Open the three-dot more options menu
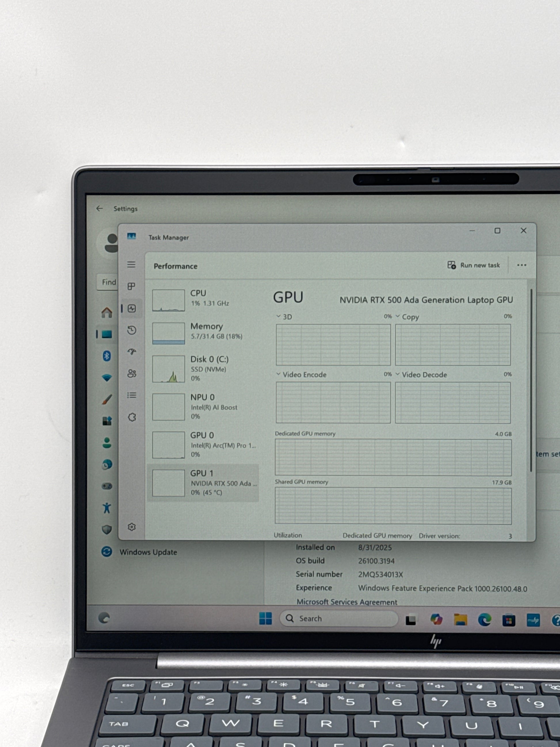This screenshot has width=560, height=747. (x=521, y=265)
